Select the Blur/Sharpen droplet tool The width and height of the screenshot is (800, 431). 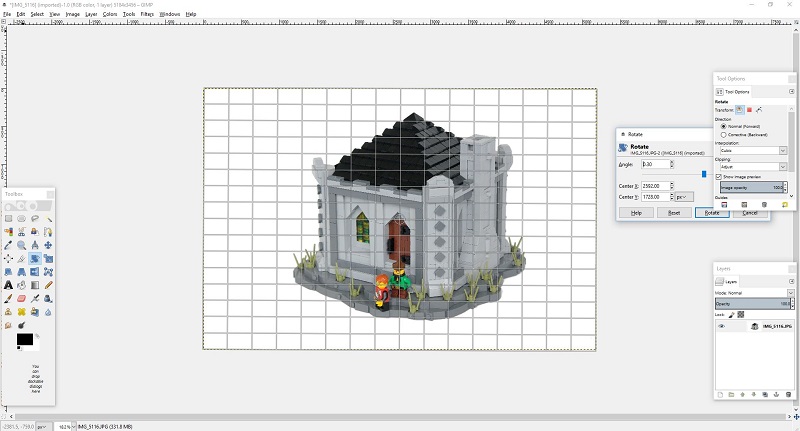pyautogui.click(x=48, y=312)
